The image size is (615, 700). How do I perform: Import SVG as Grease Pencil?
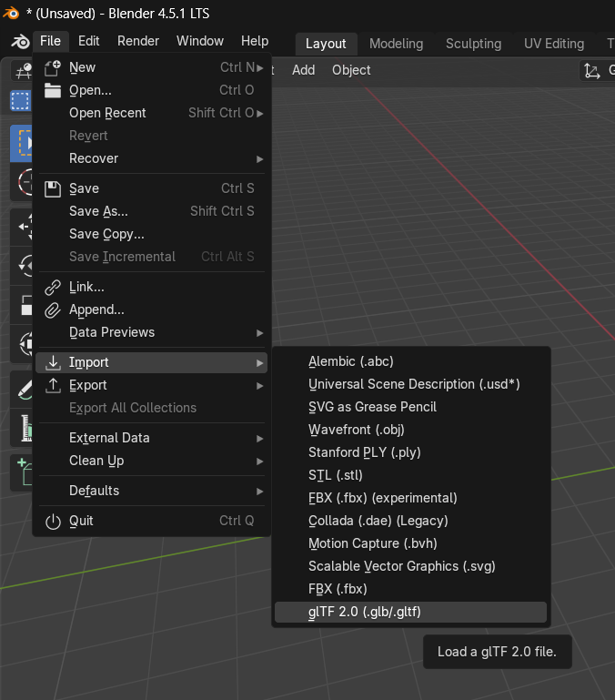(x=410, y=407)
